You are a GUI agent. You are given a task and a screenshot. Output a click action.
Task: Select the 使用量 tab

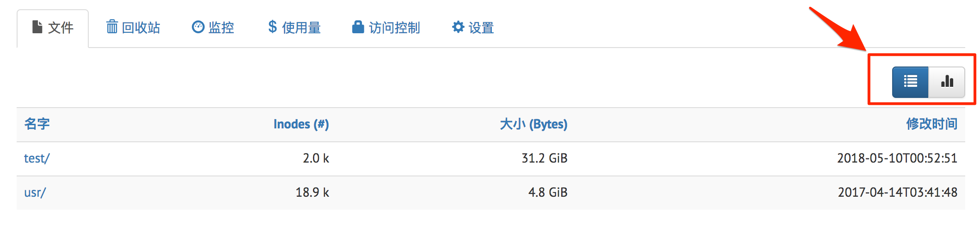301,28
